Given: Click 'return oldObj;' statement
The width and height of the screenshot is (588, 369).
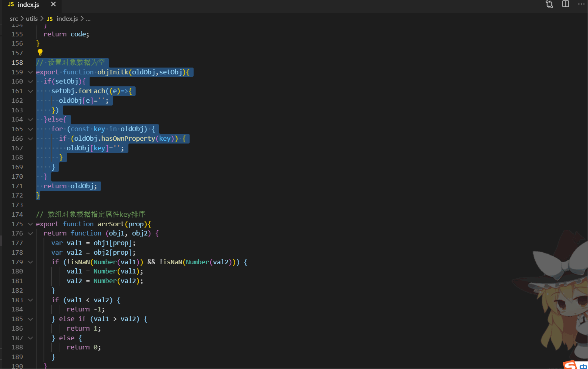Looking at the screenshot, I should click(x=70, y=186).
